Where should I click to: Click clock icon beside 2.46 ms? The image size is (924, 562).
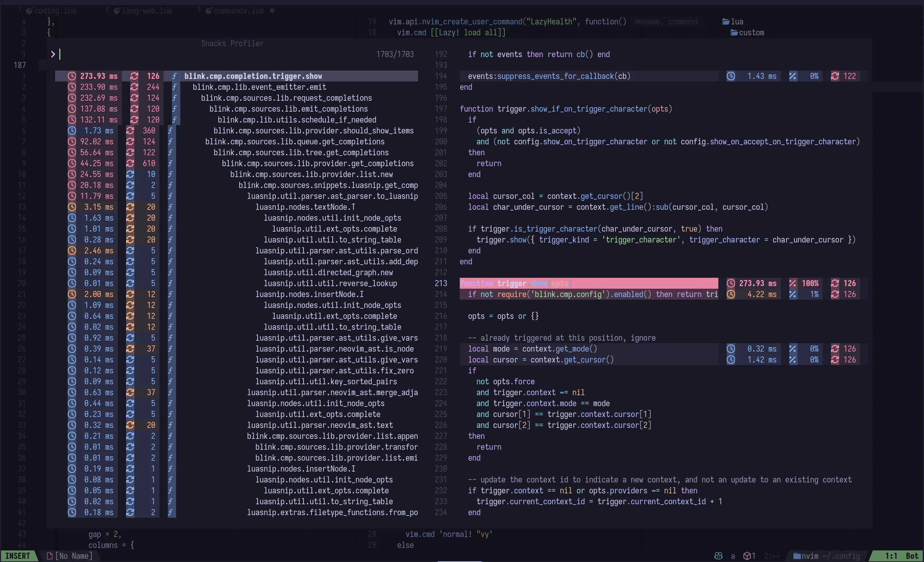pyautogui.click(x=72, y=251)
